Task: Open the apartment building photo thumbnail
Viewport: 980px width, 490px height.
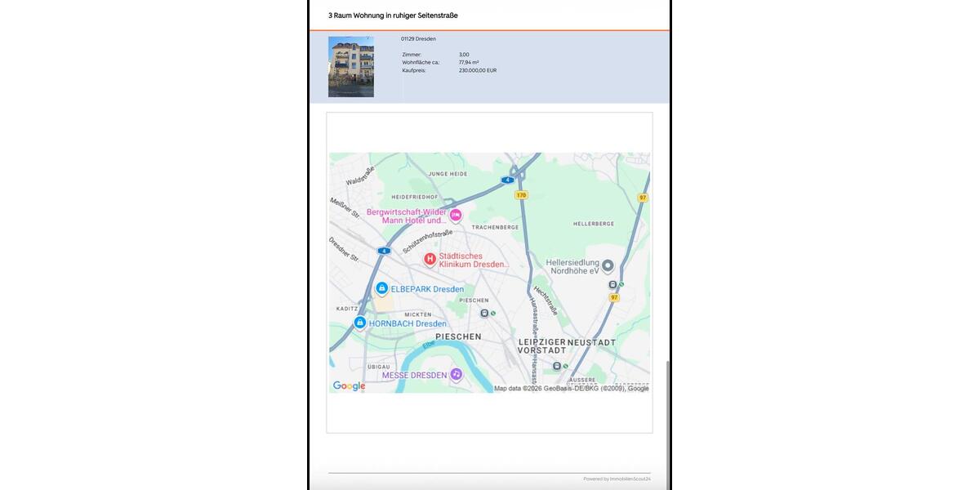Action: pos(351,67)
